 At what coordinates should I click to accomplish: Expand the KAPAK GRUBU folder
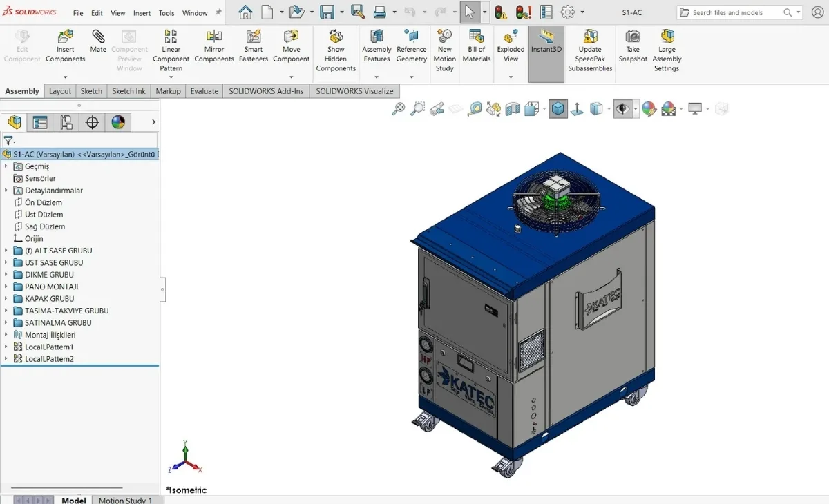[x=6, y=299]
